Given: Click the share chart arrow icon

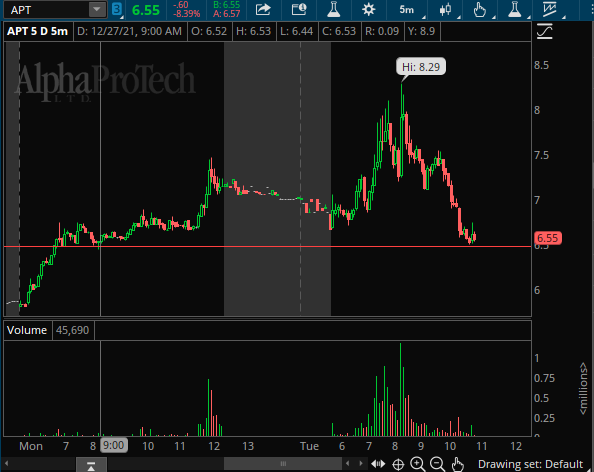Looking at the screenshot, I should [x=263, y=9].
